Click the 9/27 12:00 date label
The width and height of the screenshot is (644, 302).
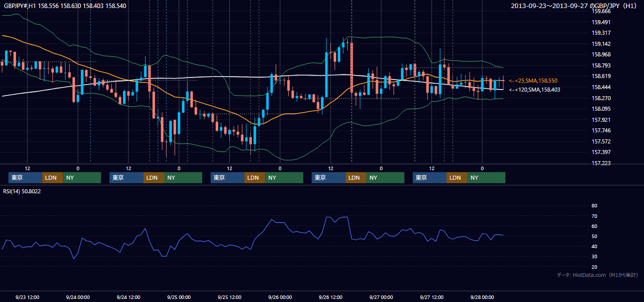tap(431, 297)
